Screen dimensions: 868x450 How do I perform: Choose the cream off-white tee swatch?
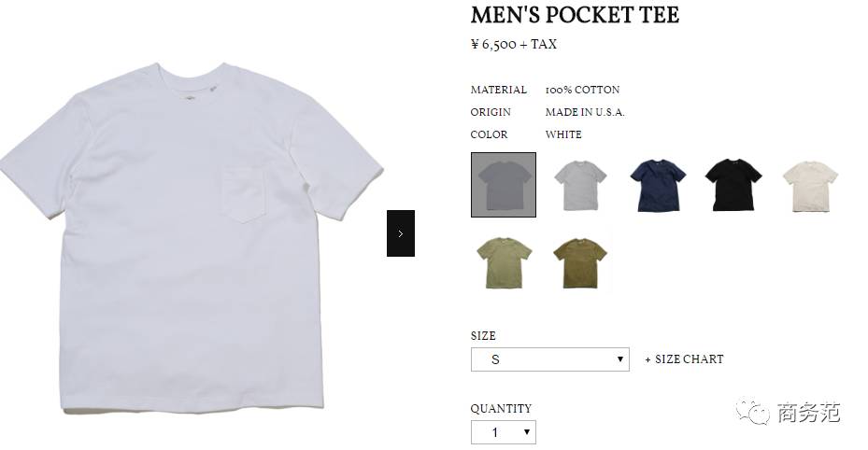click(810, 186)
